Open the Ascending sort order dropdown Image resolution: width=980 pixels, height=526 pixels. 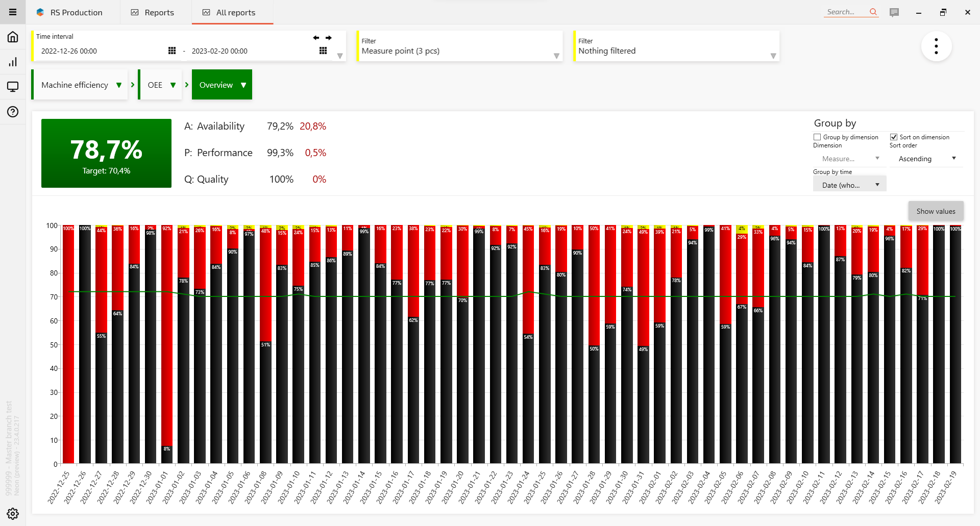(x=926, y=159)
